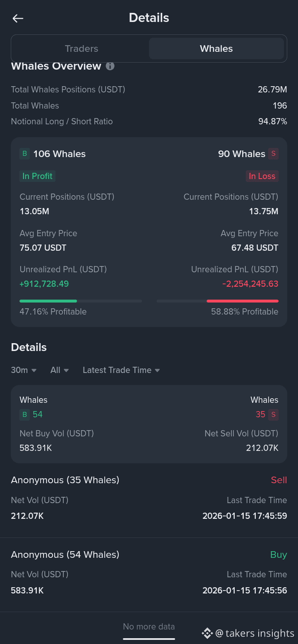Screen dimensions: 298x644
Task: Tap the green Buy label
Action: 279,555
